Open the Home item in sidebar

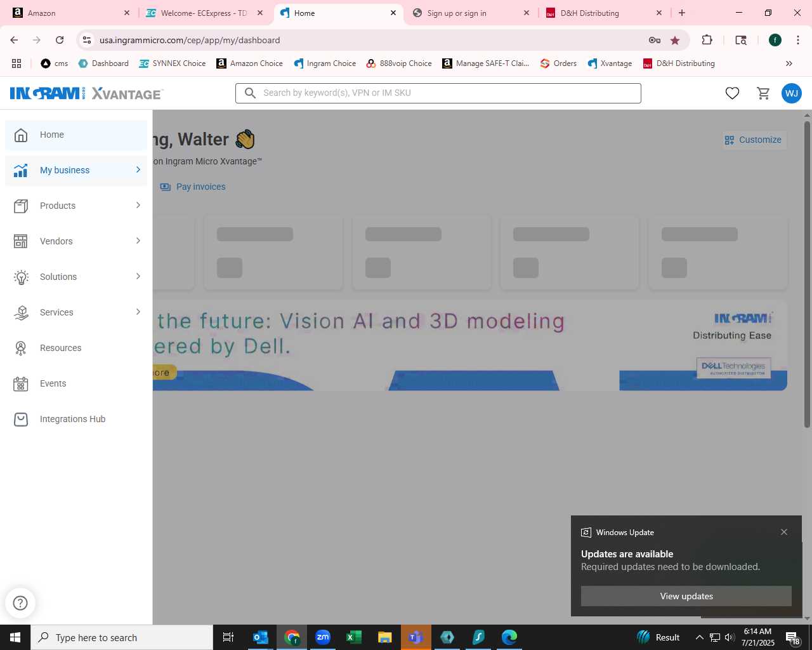click(76, 135)
